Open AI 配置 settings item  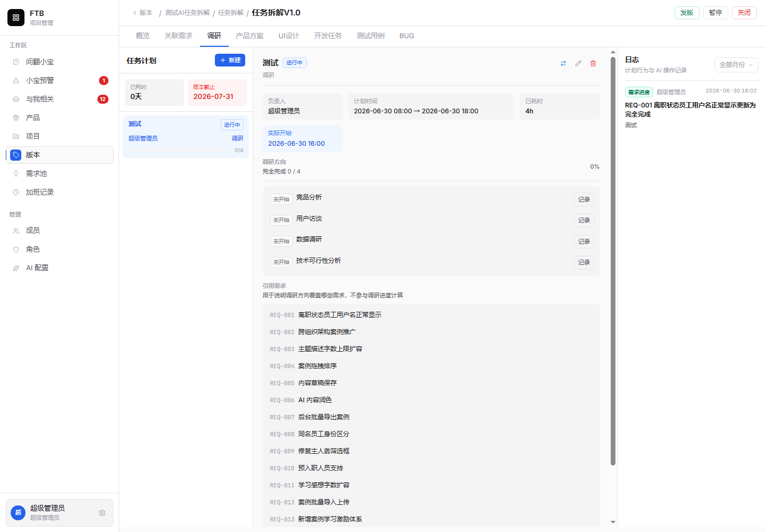tap(60, 268)
